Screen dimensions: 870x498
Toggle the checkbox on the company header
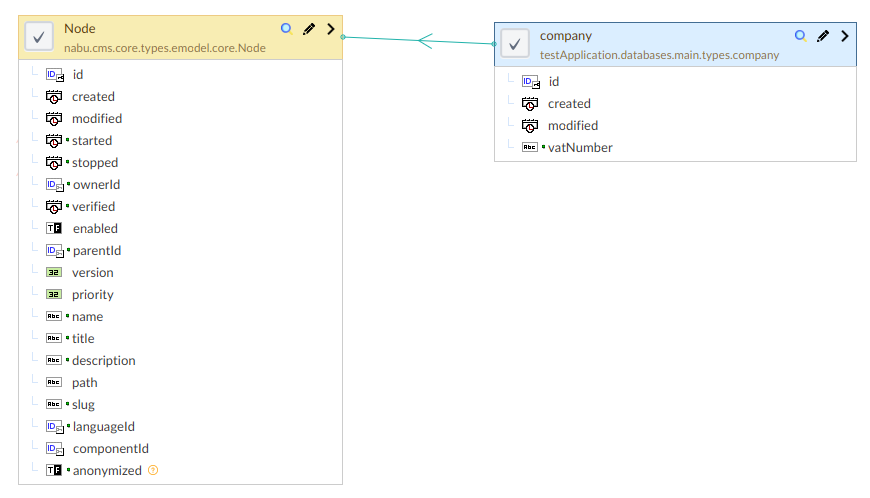pyautogui.click(x=514, y=44)
